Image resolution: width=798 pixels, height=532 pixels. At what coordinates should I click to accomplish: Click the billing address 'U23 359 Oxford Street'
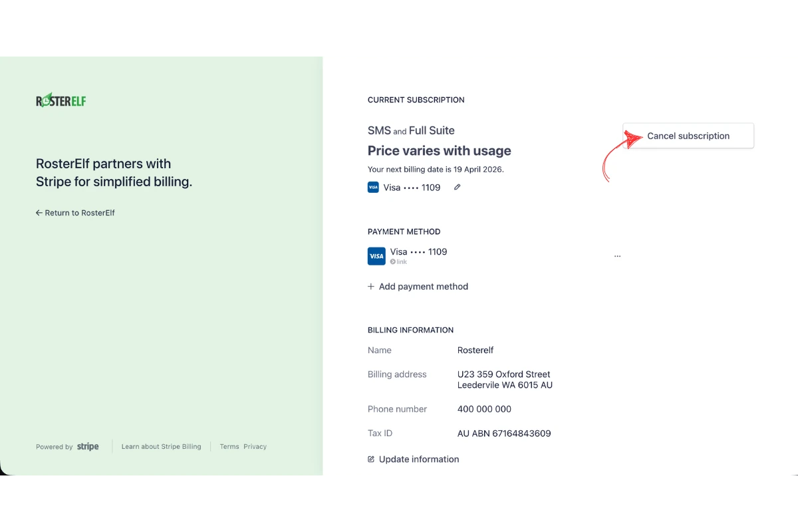[x=504, y=374]
